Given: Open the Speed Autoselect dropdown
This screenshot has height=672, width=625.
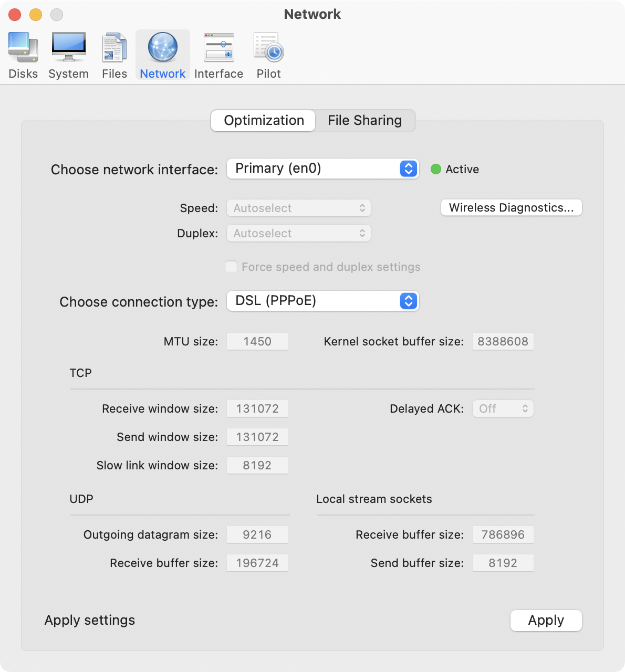Looking at the screenshot, I should click(x=298, y=208).
